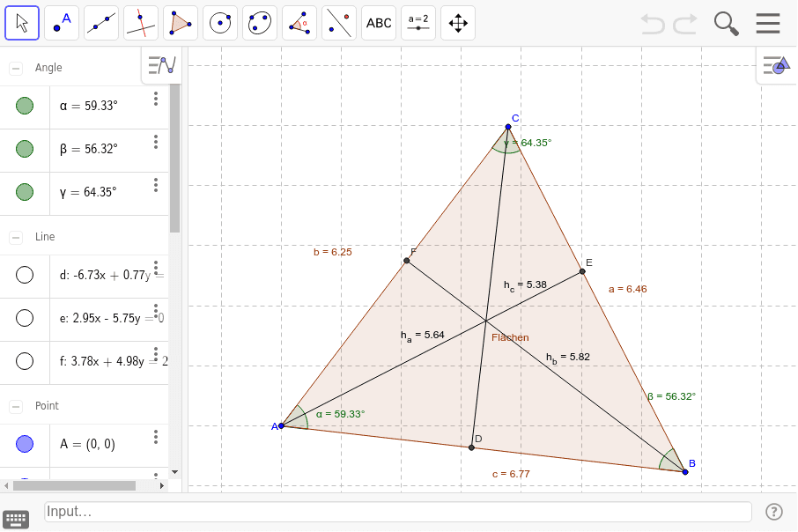Select the line f equation entry
This screenshot has width=798, height=532.
(109, 361)
